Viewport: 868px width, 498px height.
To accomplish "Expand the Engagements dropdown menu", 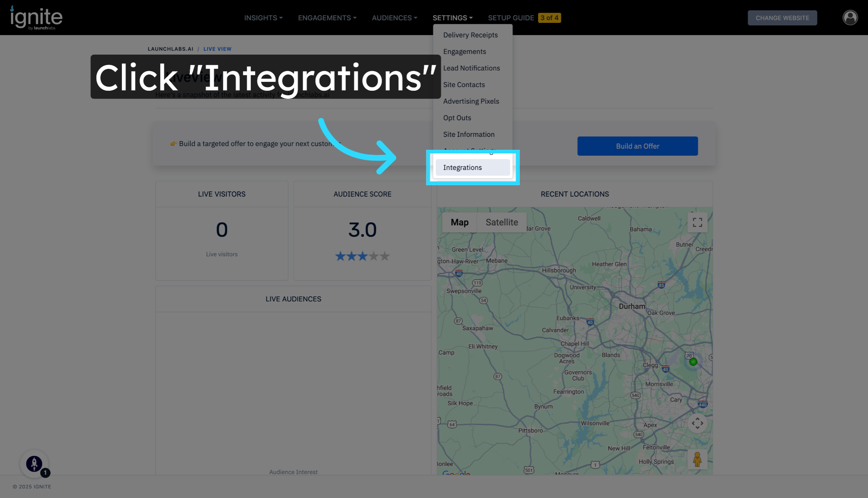I will pos(327,18).
